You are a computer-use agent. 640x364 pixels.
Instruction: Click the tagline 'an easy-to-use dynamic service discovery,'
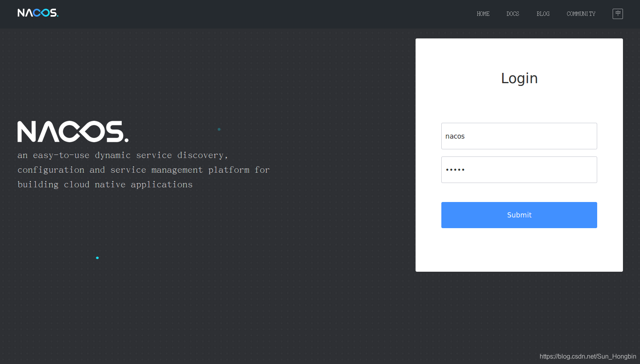pos(123,155)
